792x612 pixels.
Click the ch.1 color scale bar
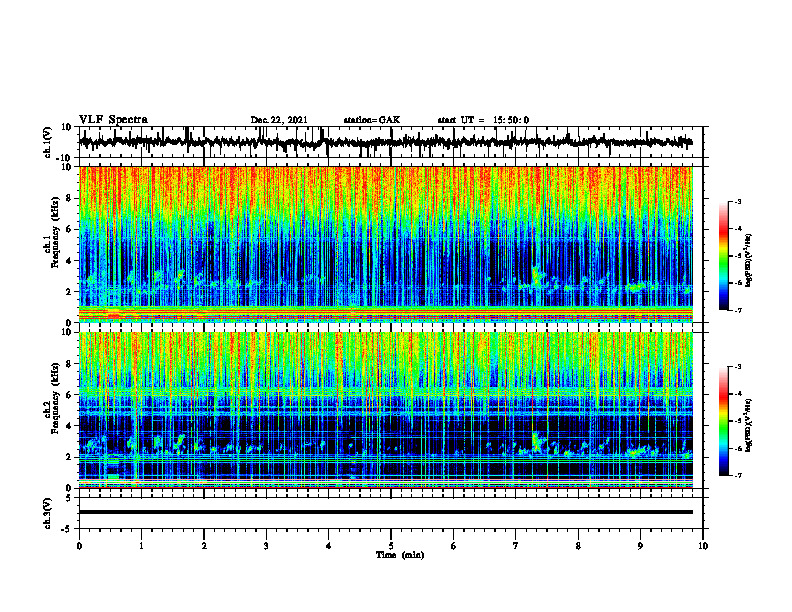tap(724, 256)
